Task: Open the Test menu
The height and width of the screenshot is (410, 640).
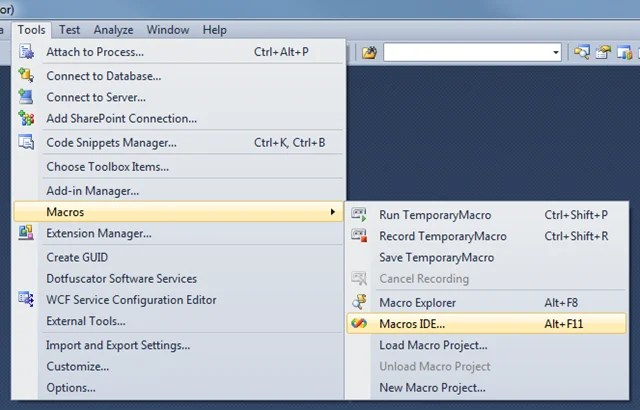Action: coord(69,30)
